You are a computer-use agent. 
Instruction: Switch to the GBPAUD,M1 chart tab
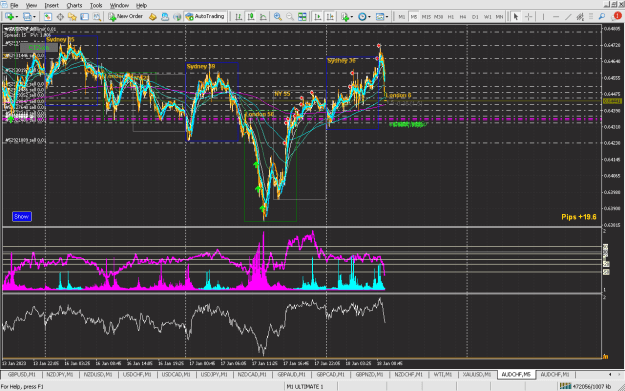(x=291, y=375)
